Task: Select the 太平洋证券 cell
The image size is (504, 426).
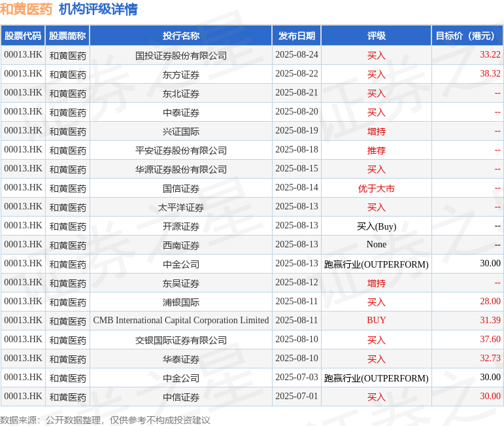Action: pyautogui.click(x=181, y=207)
